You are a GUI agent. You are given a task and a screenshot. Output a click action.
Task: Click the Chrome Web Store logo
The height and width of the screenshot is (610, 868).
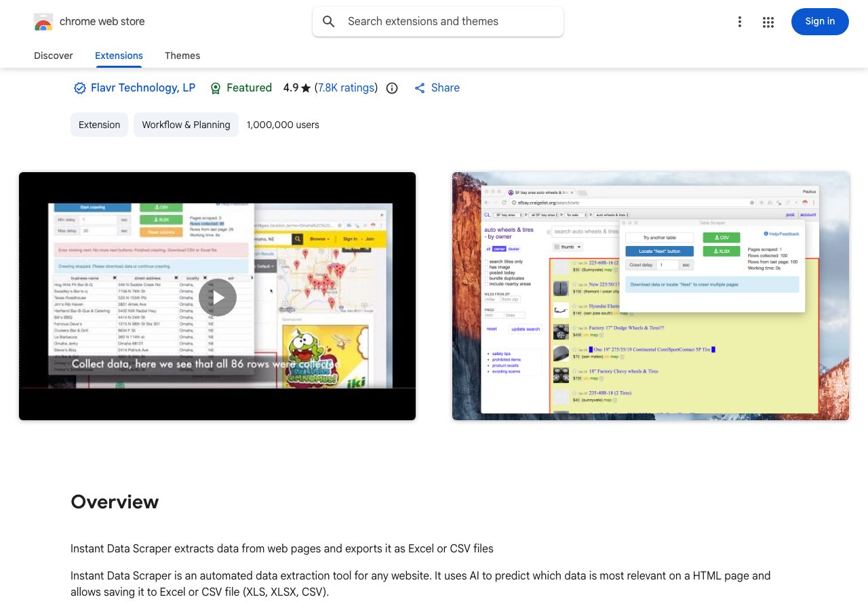[43, 22]
